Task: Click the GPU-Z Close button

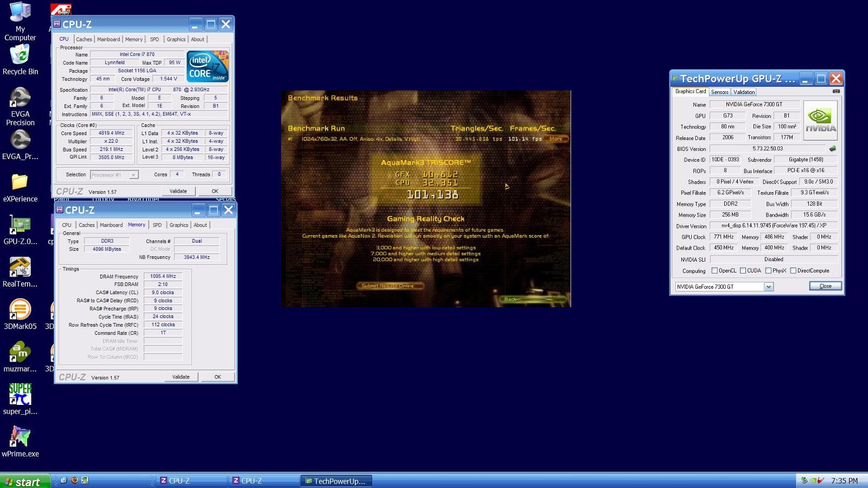Action: tap(825, 286)
